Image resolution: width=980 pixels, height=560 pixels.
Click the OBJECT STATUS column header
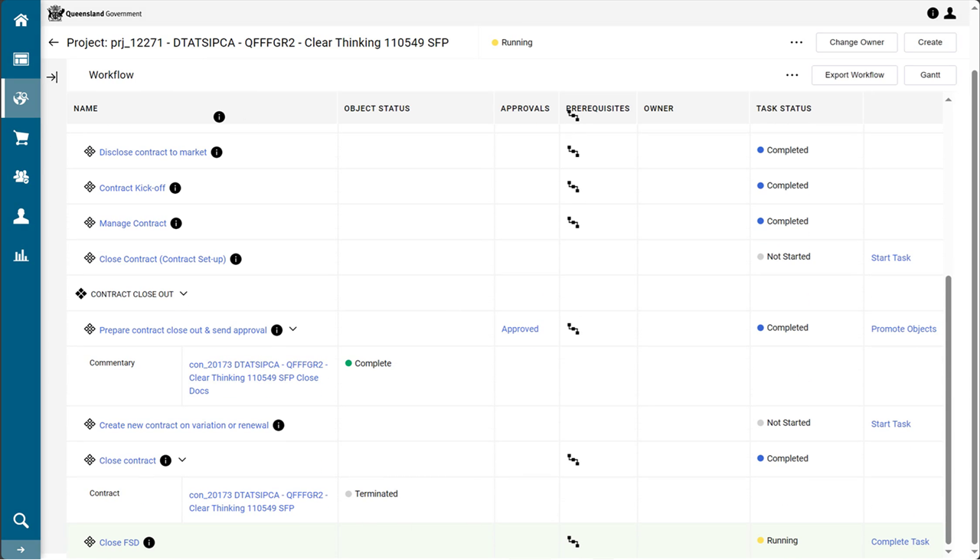tap(377, 109)
